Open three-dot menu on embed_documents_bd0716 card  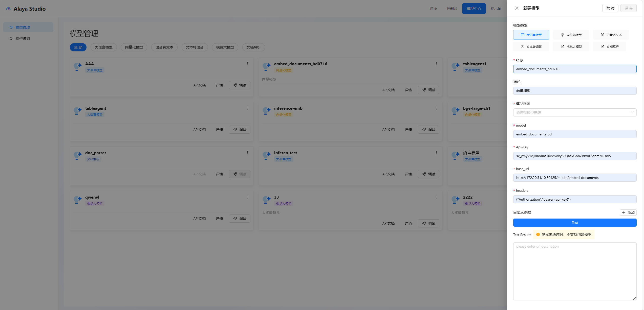(x=436, y=64)
